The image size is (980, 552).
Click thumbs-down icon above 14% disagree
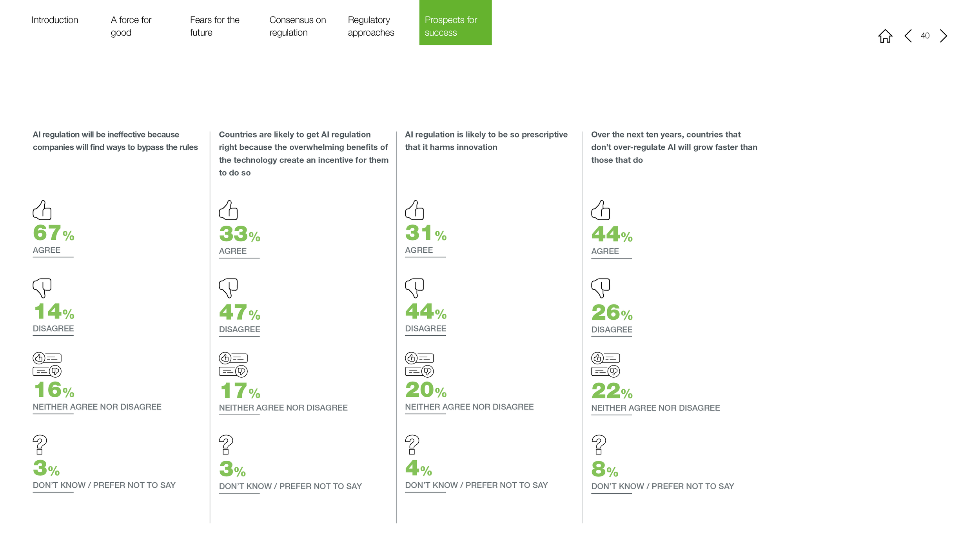point(42,288)
